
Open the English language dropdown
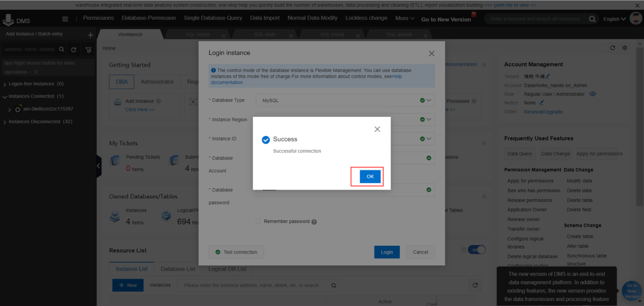[614, 19]
